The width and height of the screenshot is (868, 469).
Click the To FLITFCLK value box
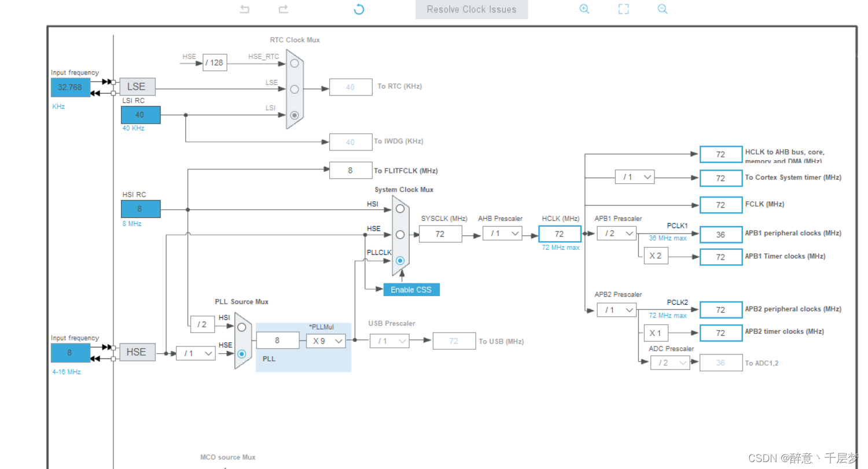(351, 170)
